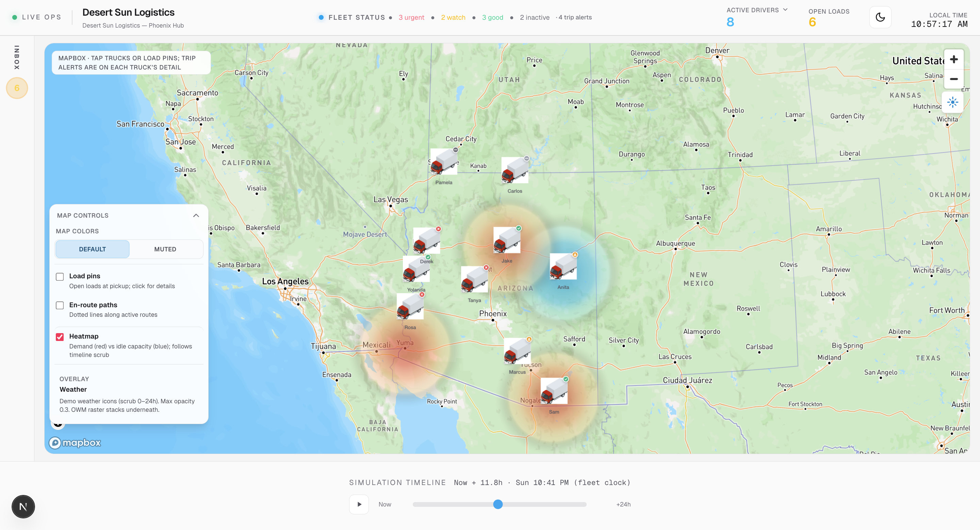Select Default map colors
This screenshot has width=980, height=530.
[x=93, y=249]
